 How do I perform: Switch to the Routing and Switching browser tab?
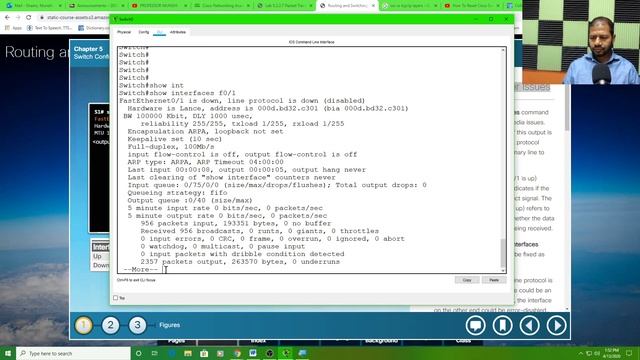347,6
